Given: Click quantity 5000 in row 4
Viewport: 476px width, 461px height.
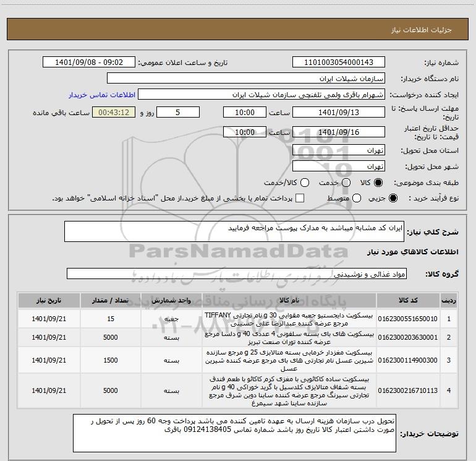Looking at the screenshot, I should pyautogui.click(x=111, y=390).
